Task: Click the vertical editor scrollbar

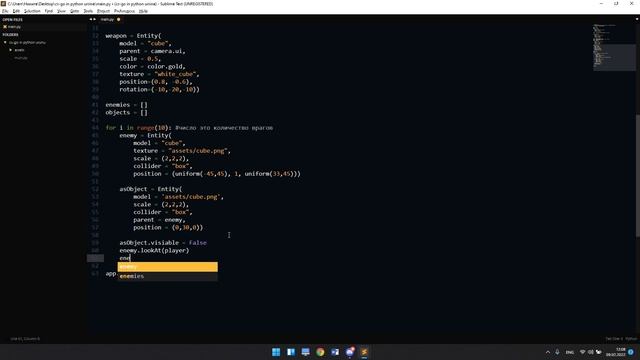Action: [x=638, y=176]
